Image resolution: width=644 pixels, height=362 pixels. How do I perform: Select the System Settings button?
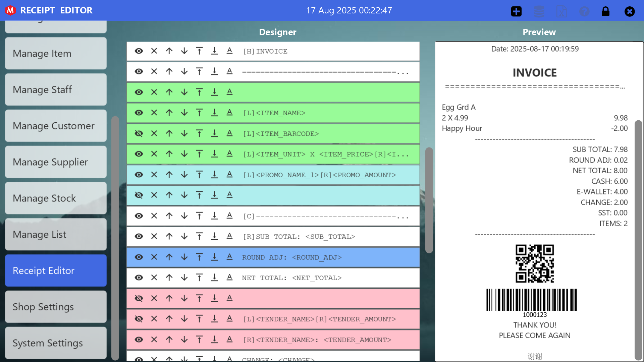56,343
